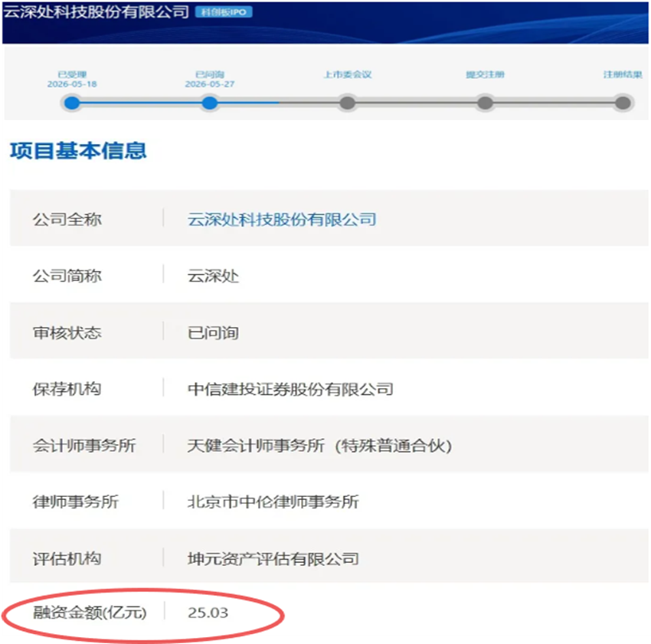Viewport: 651px width, 644px height.
Task: Select law firm 北京市中伦律师事务所
Action: [x=273, y=502]
